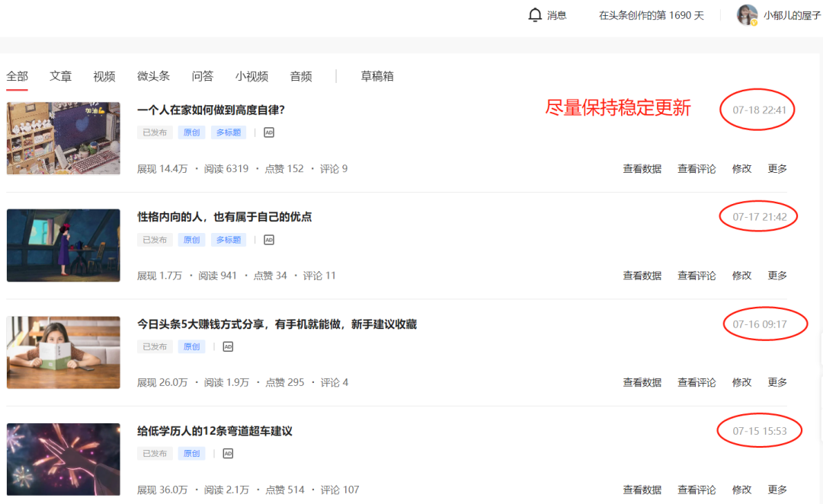Screen dimensions: 823x504
Task: Click AD icon on 给低学历人的12条 row
Action: 228,454
